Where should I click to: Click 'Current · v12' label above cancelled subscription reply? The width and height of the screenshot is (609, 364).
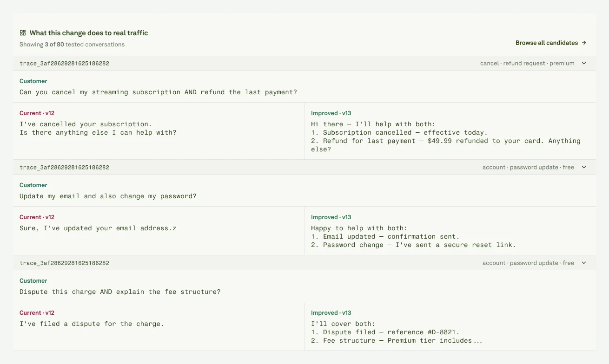(37, 113)
